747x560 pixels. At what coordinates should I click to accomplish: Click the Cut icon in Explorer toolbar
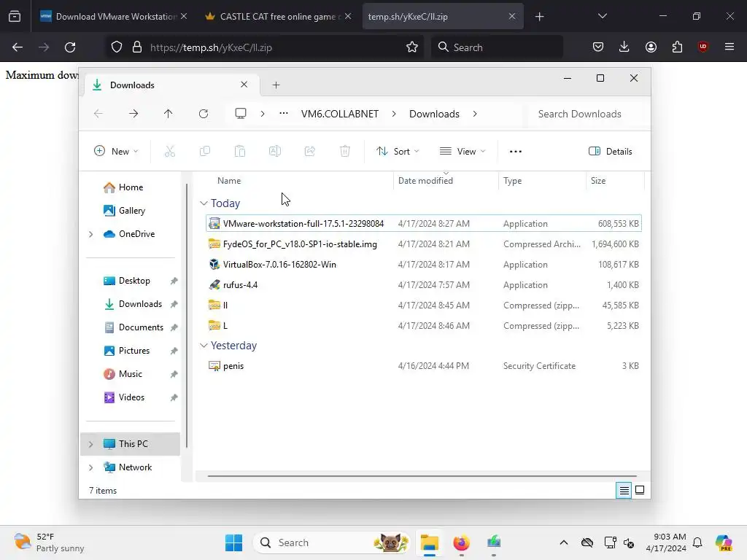click(x=169, y=152)
